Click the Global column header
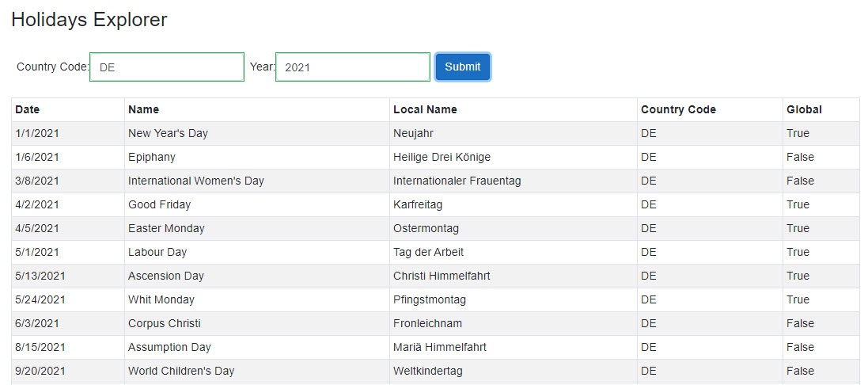The image size is (868, 385). pyautogui.click(x=804, y=109)
